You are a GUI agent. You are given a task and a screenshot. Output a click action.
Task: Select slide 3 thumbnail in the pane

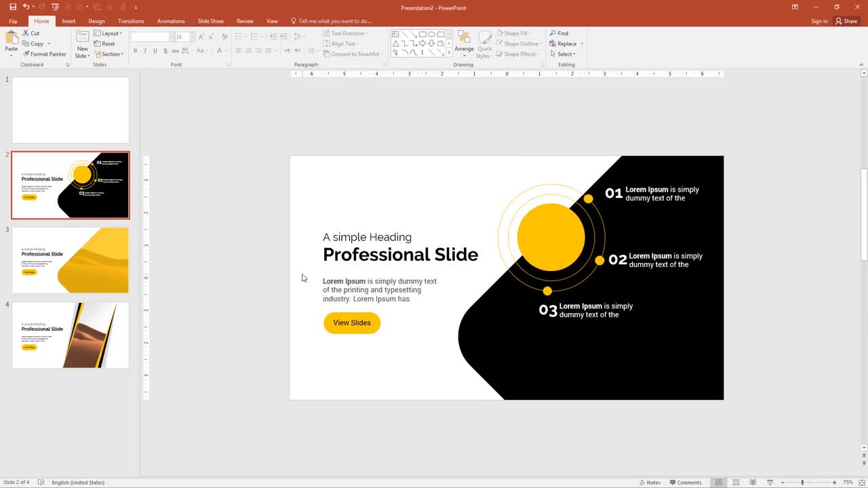click(x=70, y=260)
